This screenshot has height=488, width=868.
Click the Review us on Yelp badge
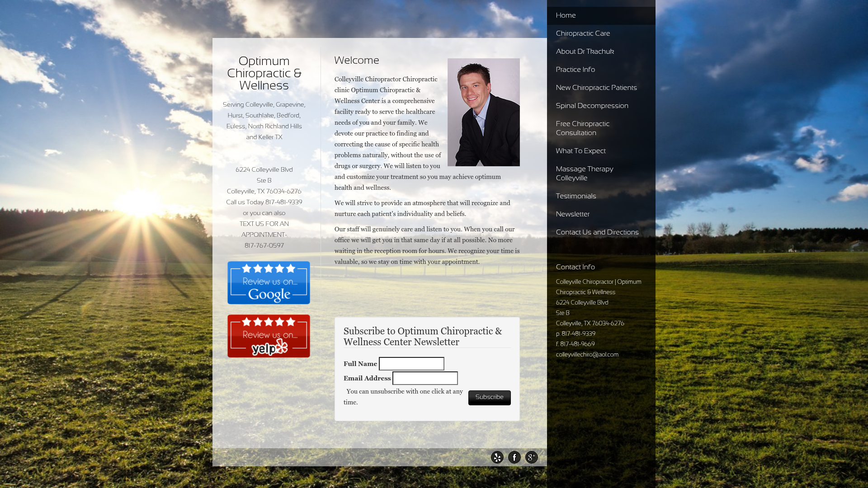[269, 336]
